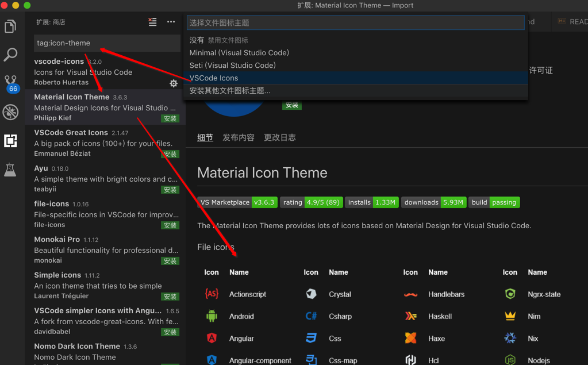Click the Nim crown icon
This screenshot has height=365, width=588.
pos(510,316)
